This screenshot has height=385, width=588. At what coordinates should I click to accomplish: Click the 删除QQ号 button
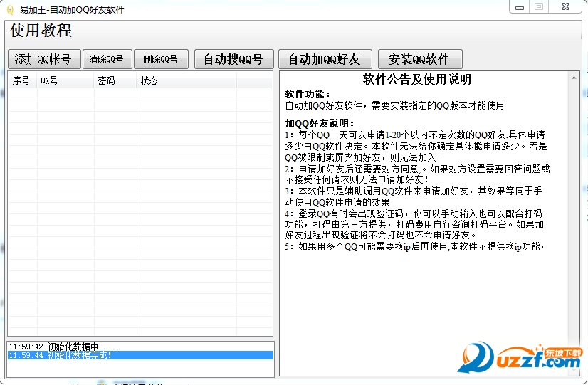pyautogui.click(x=161, y=59)
